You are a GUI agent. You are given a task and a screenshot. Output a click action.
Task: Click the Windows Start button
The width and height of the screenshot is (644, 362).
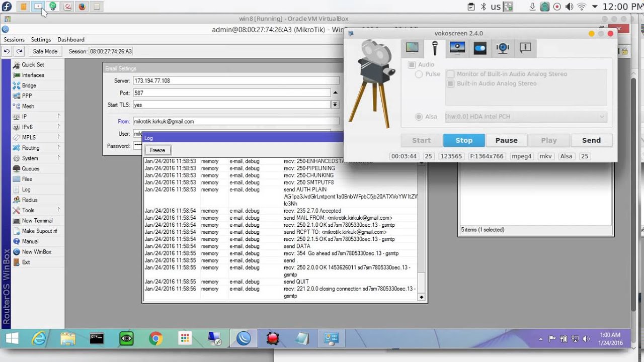[12, 339]
